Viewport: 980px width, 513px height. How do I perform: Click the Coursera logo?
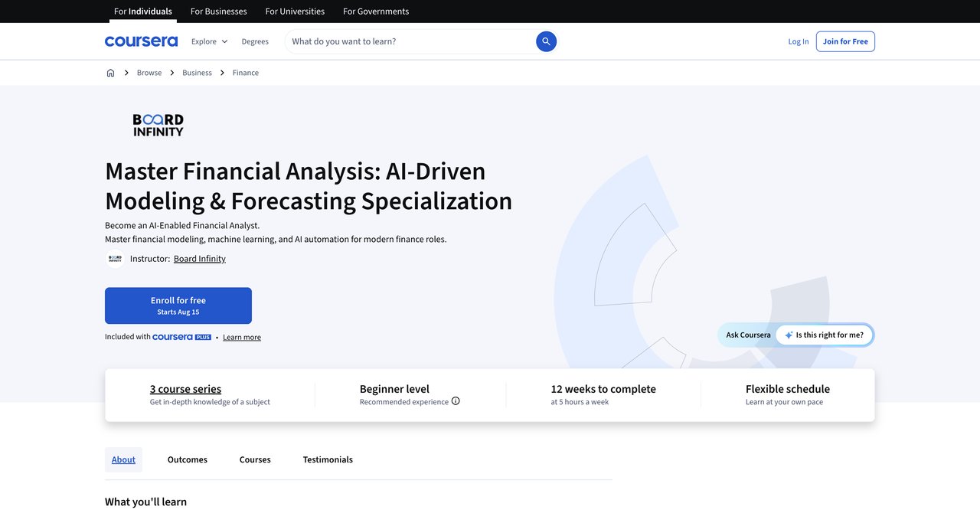click(x=141, y=41)
